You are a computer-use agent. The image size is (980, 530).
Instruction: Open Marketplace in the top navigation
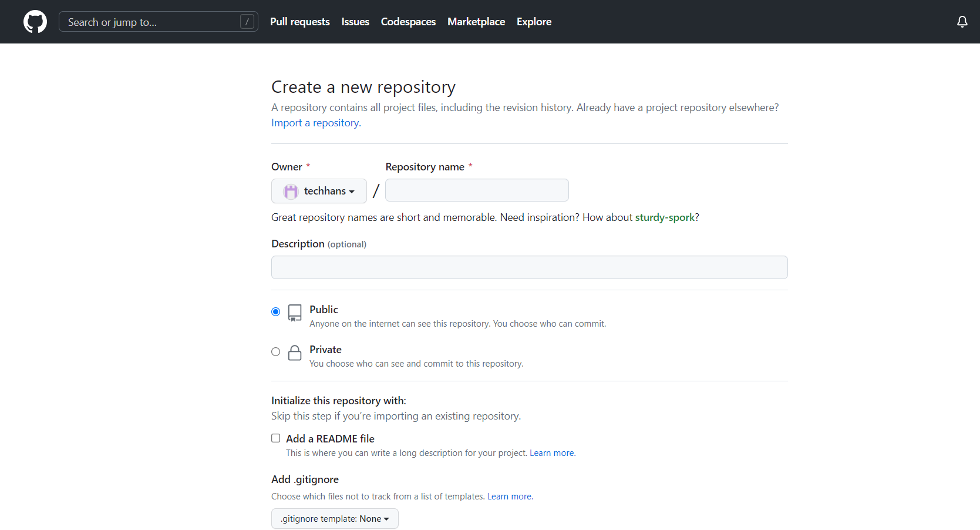pyautogui.click(x=476, y=22)
